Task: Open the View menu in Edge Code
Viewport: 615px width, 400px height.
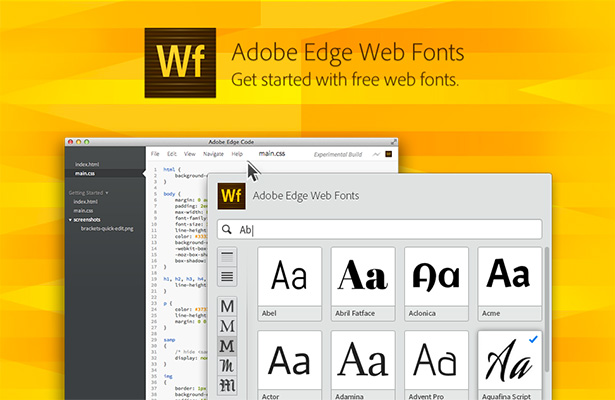Action: [190, 154]
